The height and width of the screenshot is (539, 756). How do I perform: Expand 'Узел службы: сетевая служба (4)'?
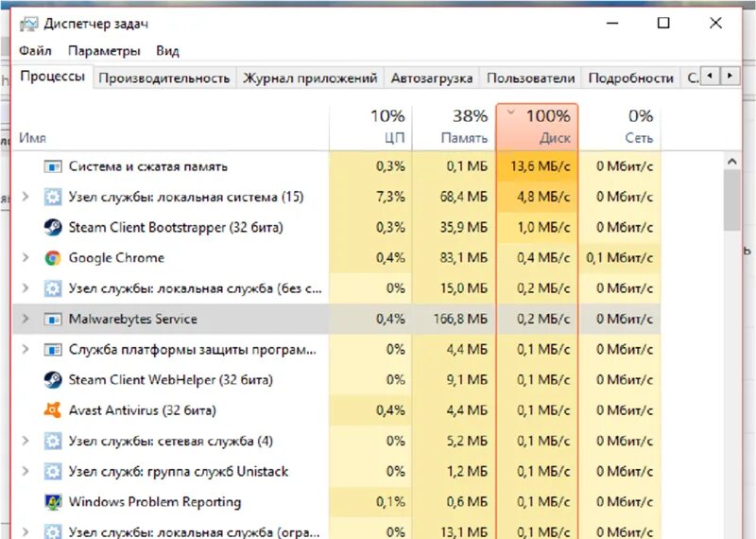tap(26, 441)
